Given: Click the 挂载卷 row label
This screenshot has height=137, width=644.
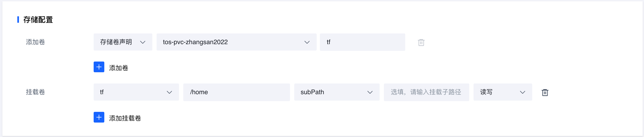Looking at the screenshot, I should click(35, 92).
